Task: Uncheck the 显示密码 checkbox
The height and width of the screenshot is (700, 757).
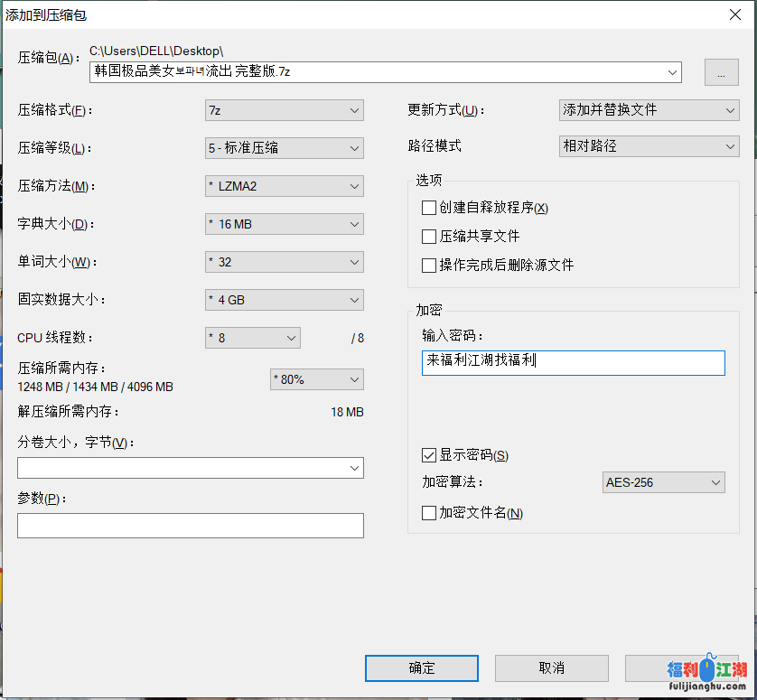Action: (429, 455)
